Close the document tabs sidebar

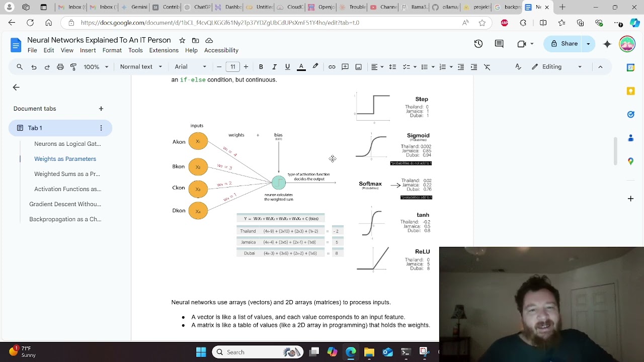click(16, 87)
